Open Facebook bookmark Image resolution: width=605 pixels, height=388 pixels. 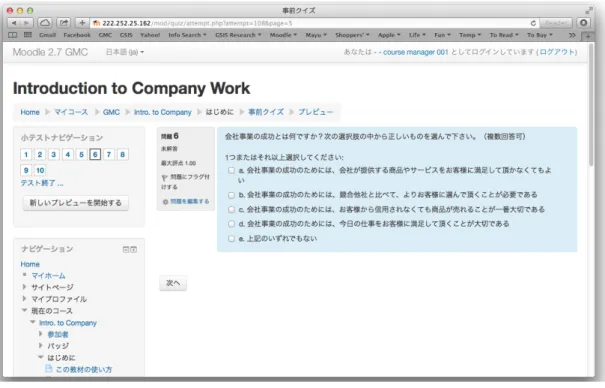77,35
